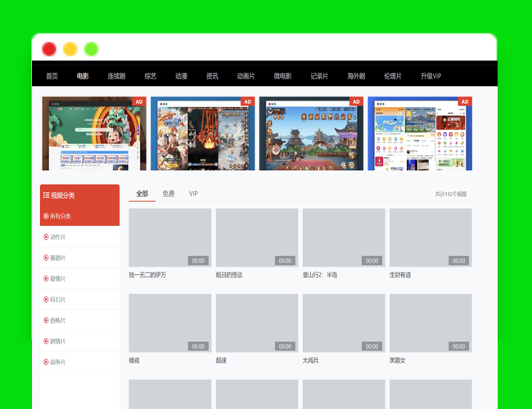Select the 恐怖片 category
Screen dimensions: 532x409
pos(79,320)
